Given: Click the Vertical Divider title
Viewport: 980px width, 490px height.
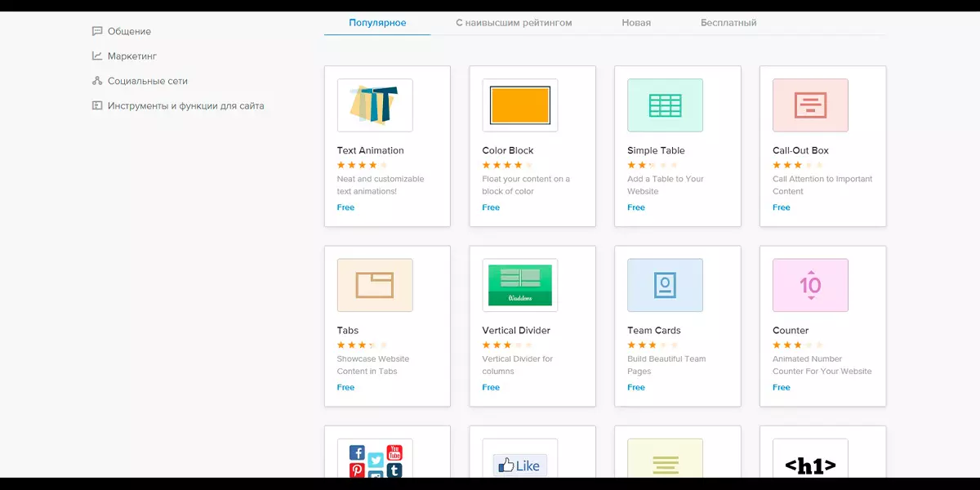Looking at the screenshot, I should click(516, 330).
